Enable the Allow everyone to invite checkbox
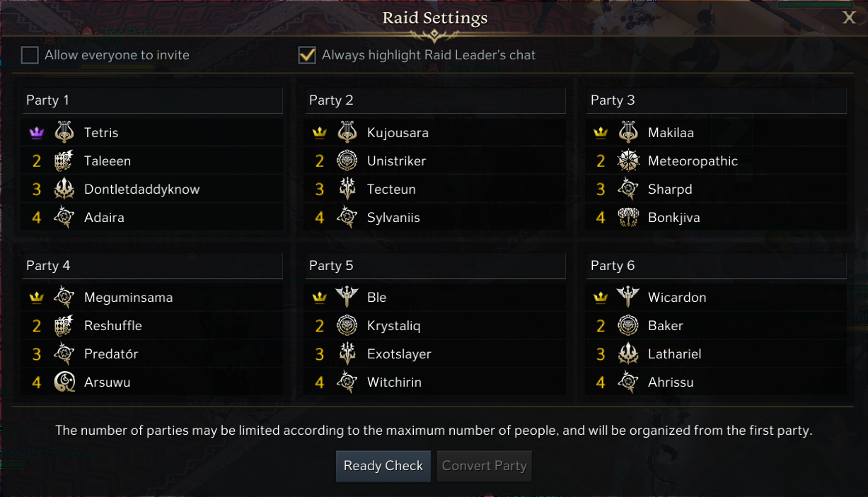 point(30,55)
